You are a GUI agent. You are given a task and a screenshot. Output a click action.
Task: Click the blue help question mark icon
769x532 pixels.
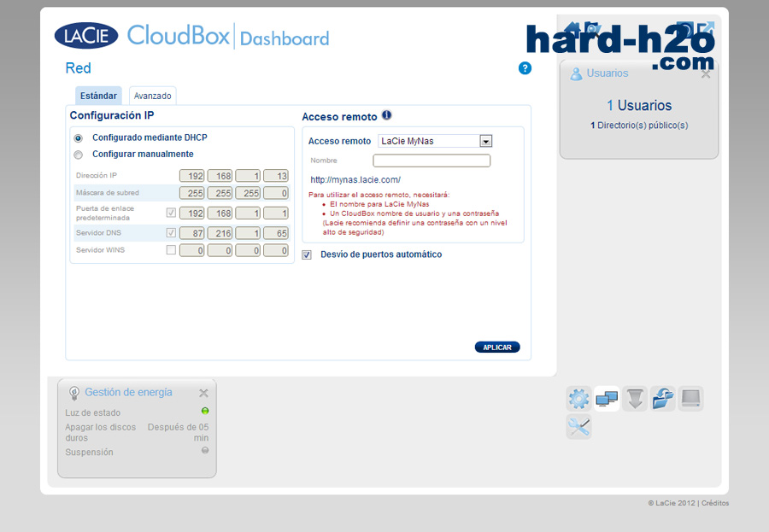(x=525, y=68)
